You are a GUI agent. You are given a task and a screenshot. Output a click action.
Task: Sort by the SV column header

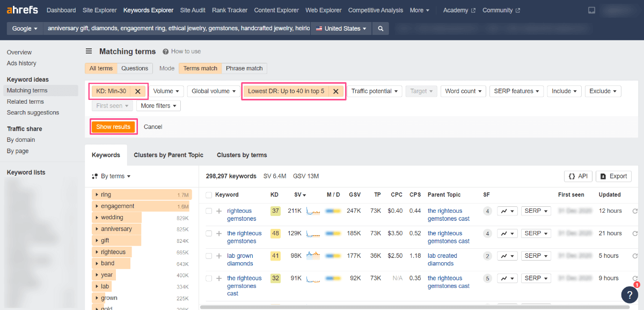[x=300, y=195]
